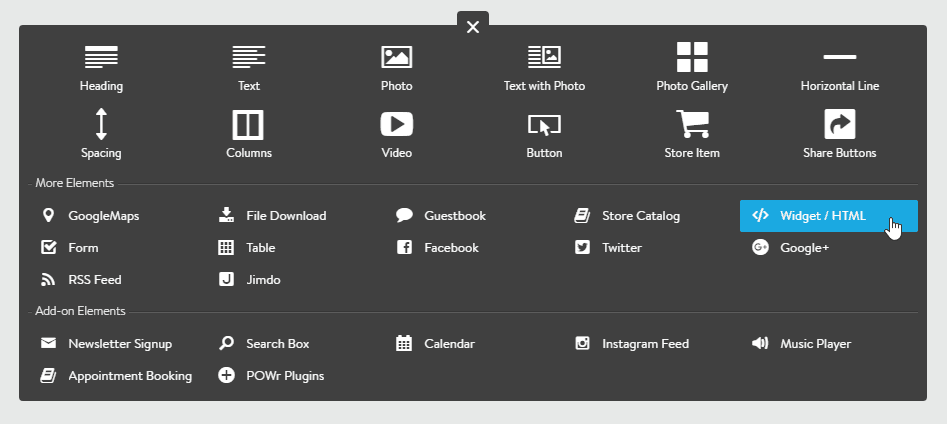This screenshot has height=424, width=947.
Task: Insert a Store Item element
Action: pos(692,125)
